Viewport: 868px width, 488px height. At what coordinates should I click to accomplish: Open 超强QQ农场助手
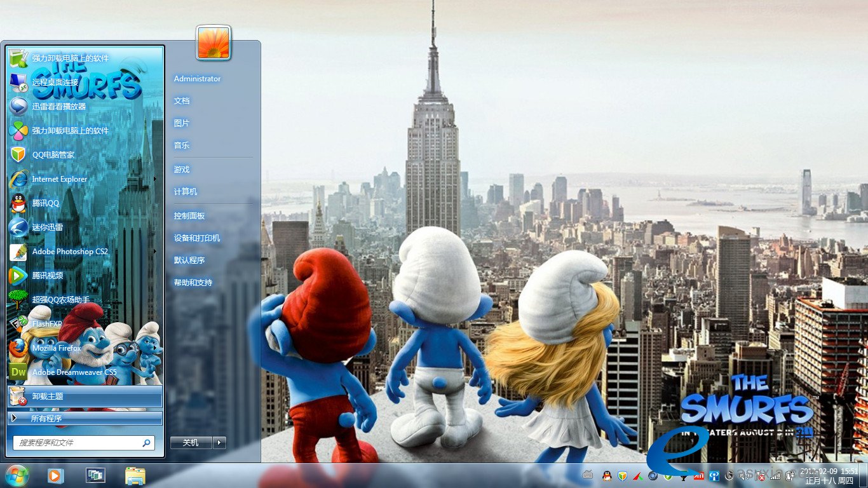click(84, 300)
